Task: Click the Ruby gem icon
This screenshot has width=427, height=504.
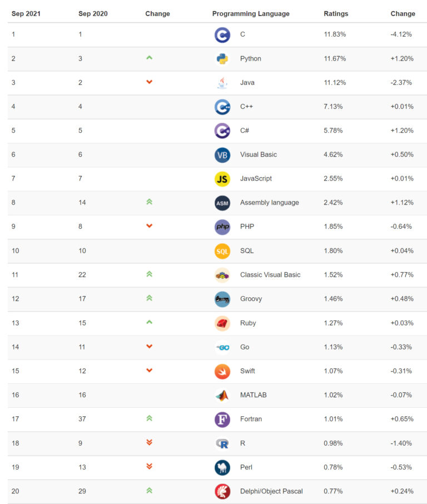Action: coord(222,323)
